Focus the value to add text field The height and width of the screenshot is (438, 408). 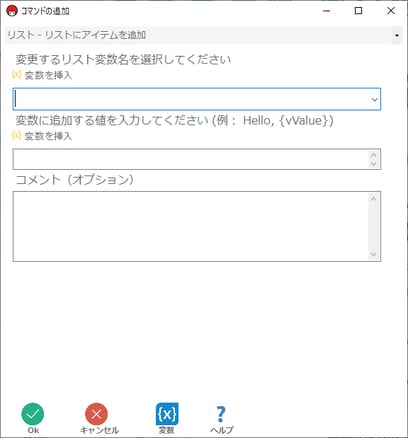(x=191, y=159)
